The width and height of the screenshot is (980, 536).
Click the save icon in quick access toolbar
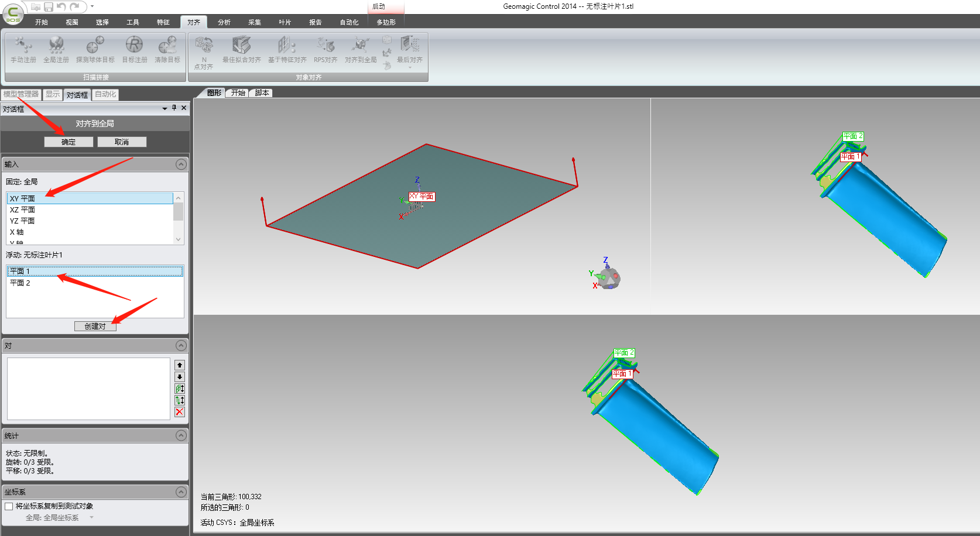[49, 7]
